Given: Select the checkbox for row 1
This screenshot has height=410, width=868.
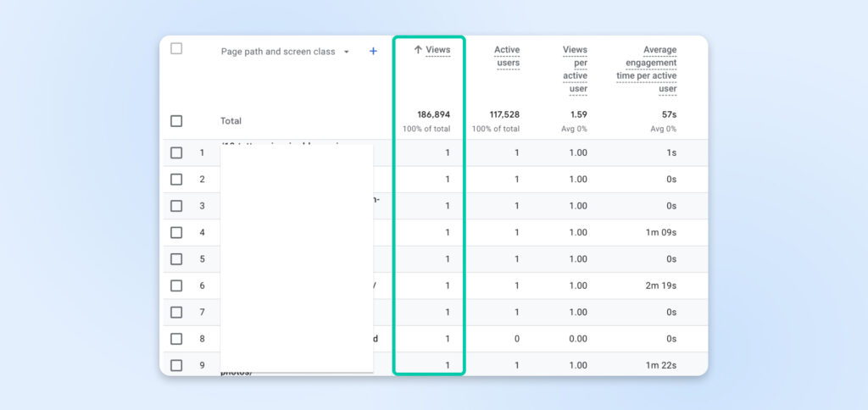Looking at the screenshot, I should coord(176,153).
